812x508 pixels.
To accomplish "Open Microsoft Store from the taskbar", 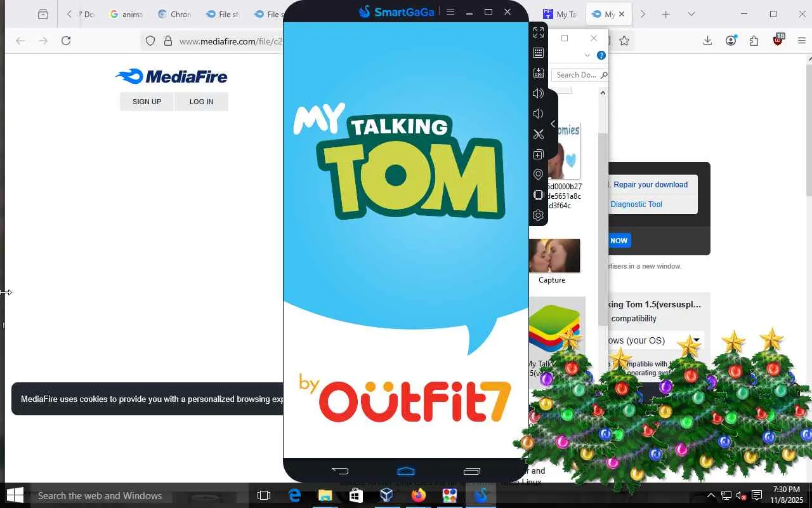I will click(x=356, y=495).
